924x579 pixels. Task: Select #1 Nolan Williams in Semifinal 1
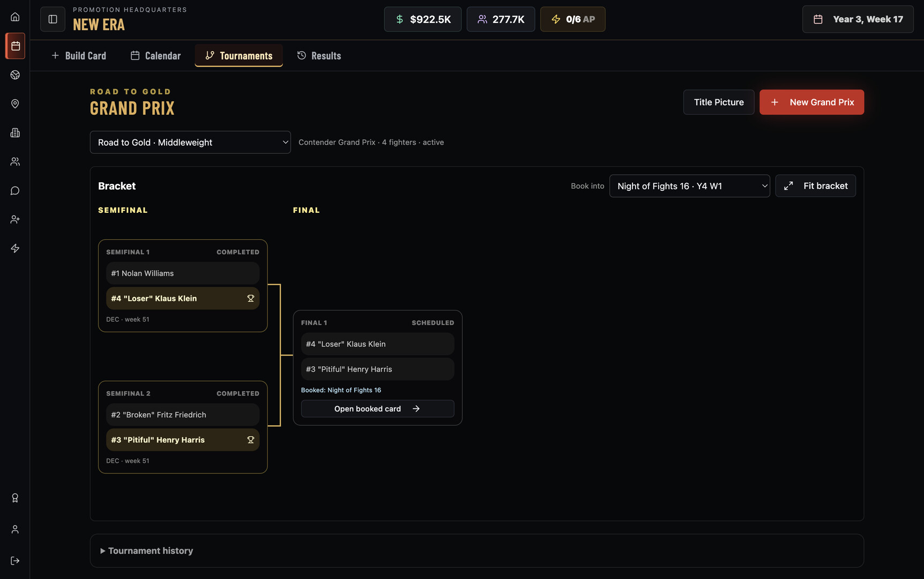[183, 273]
